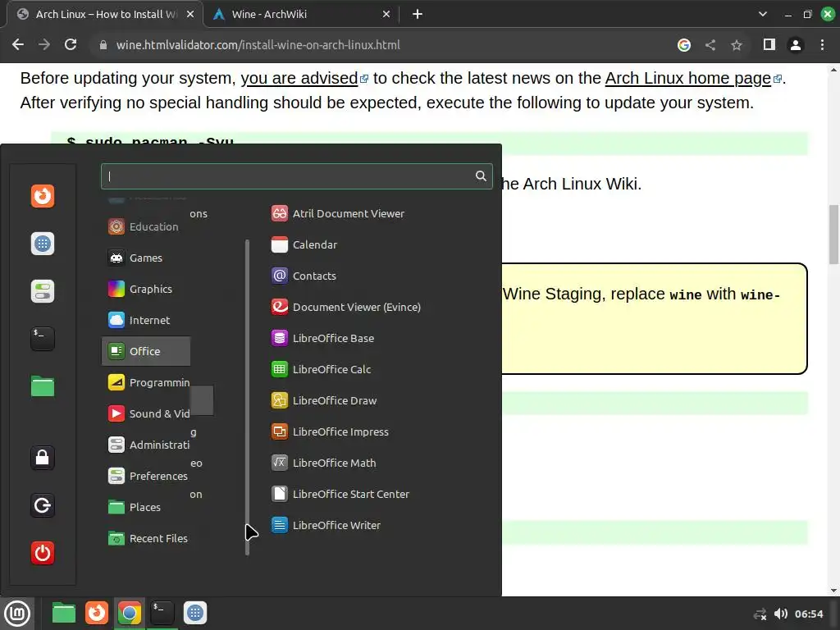
Task: Click the menu category list scrollbar
Action: click(x=247, y=397)
